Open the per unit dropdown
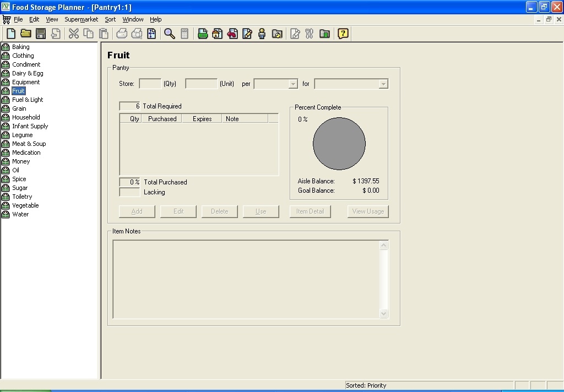 pos(275,84)
